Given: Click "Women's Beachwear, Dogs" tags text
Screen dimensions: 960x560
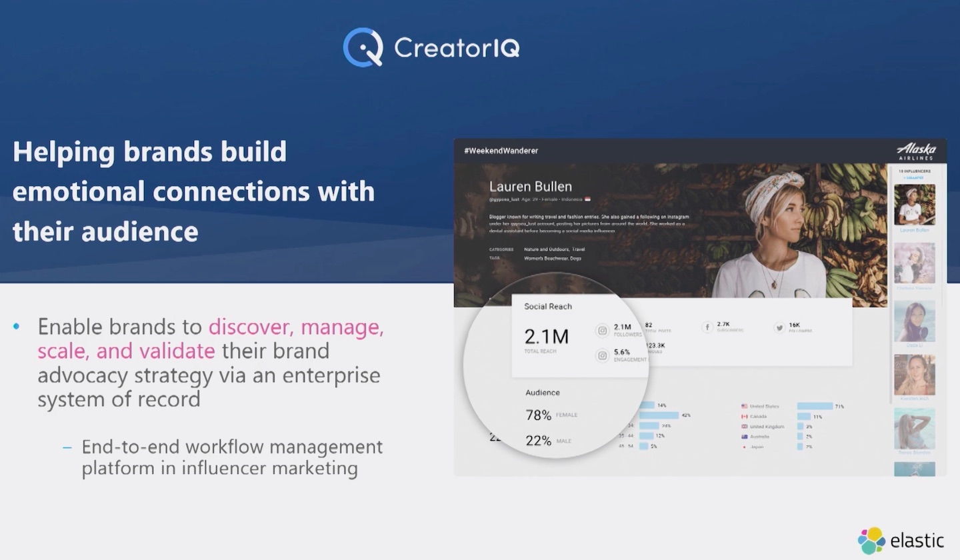Looking at the screenshot, I should 553,258.
